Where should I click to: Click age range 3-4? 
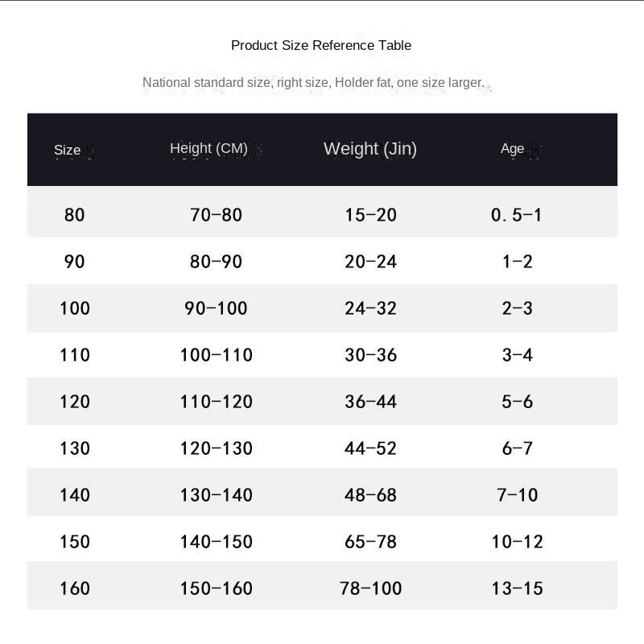point(517,355)
